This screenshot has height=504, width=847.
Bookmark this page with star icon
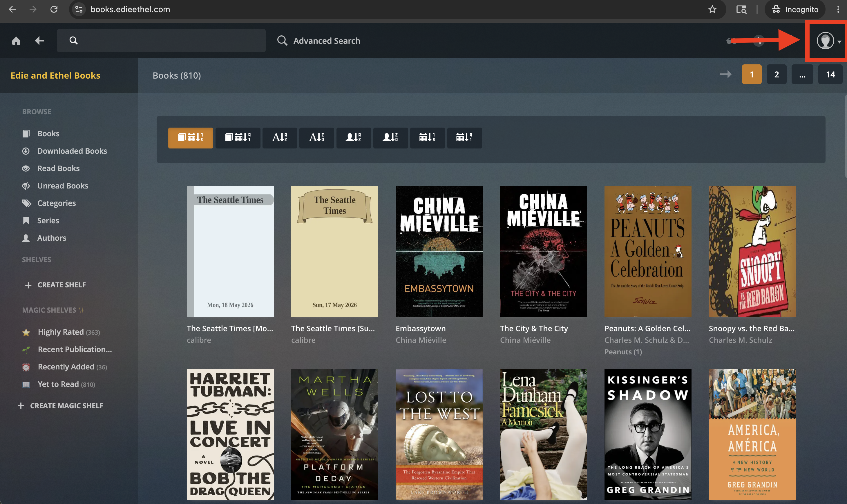[712, 9]
